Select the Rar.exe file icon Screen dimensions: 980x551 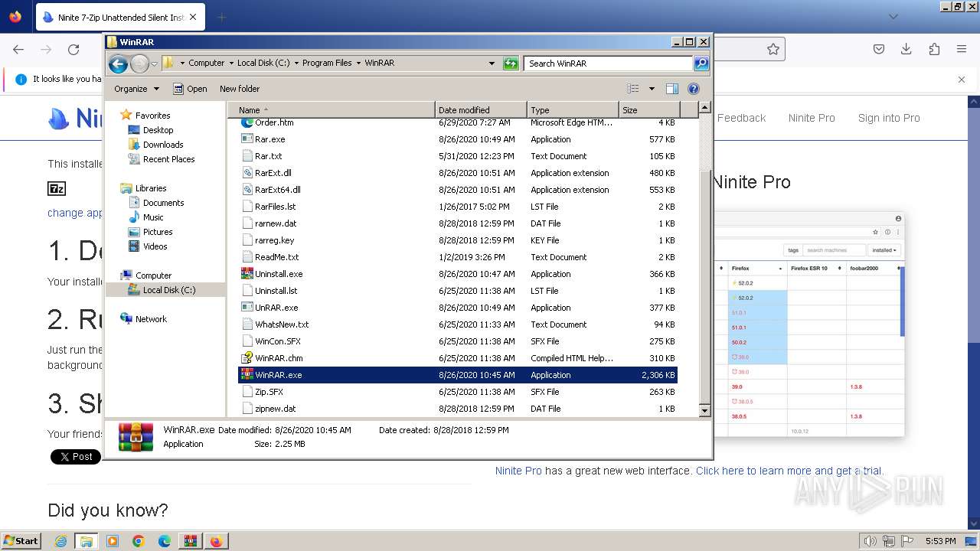coord(247,139)
